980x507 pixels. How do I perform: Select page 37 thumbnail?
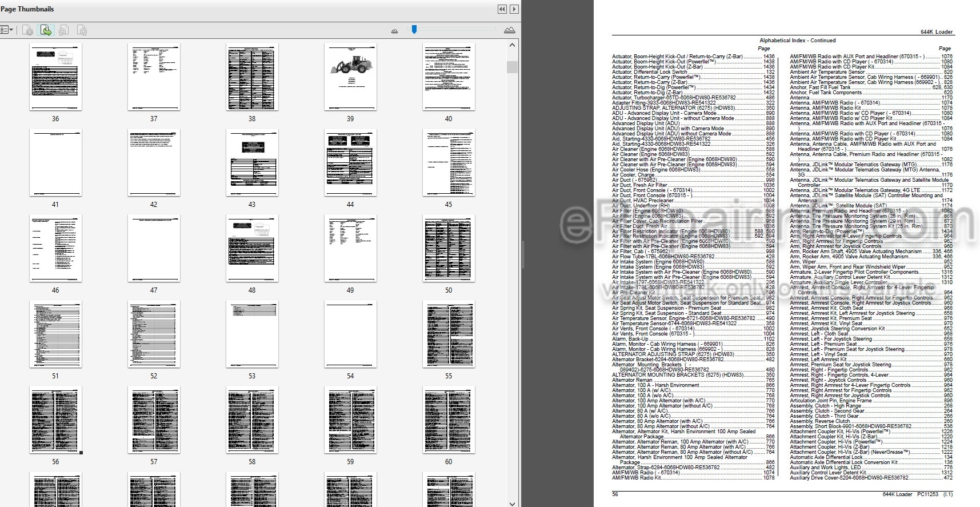coord(154,77)
